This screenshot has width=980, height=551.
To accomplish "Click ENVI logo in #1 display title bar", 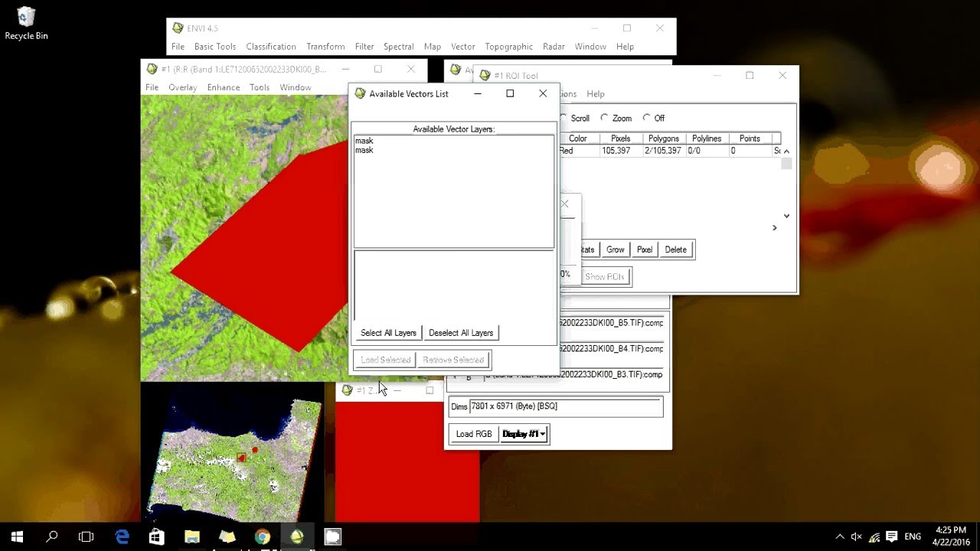I will click(152, 69).
